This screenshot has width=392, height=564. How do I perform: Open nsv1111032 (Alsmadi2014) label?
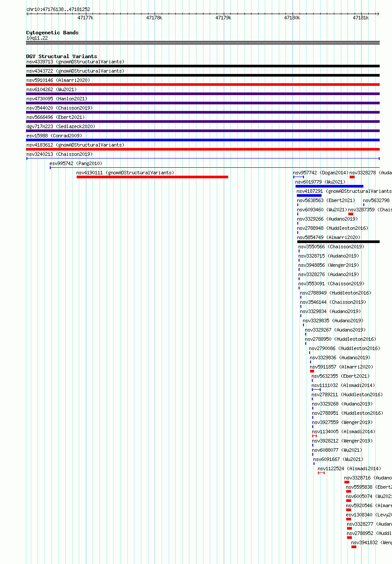(x=343, y=385)
